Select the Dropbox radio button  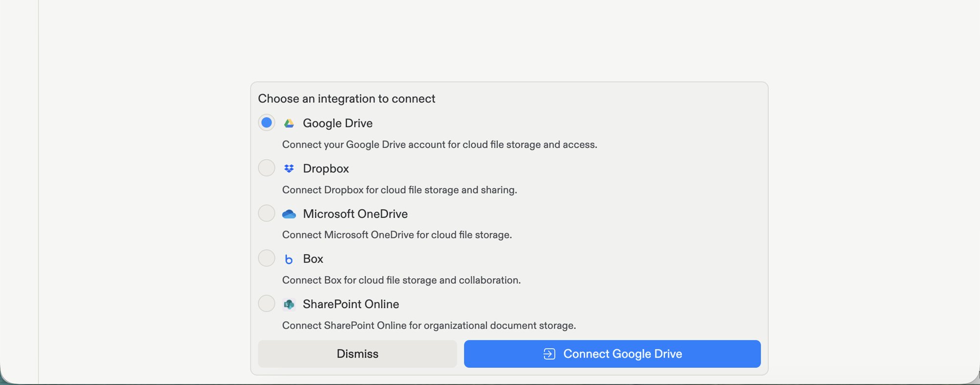pos(267,168)
